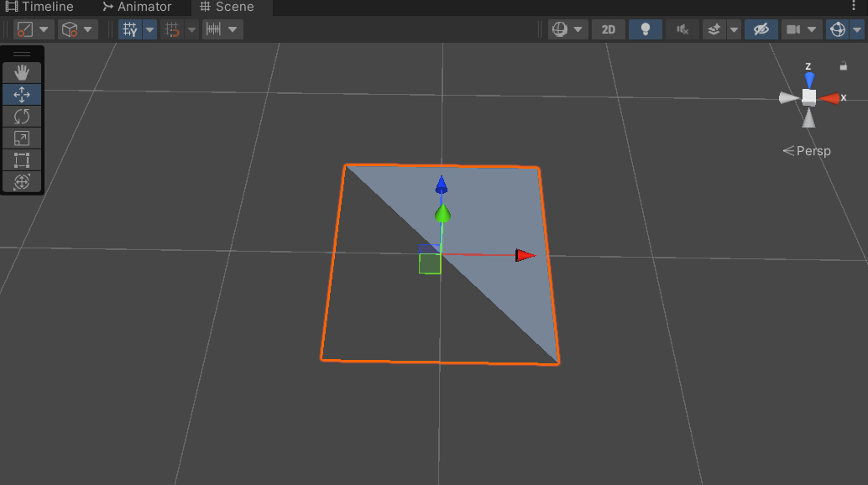Open the draw mode dropdown arrow

tap(44, 29)
